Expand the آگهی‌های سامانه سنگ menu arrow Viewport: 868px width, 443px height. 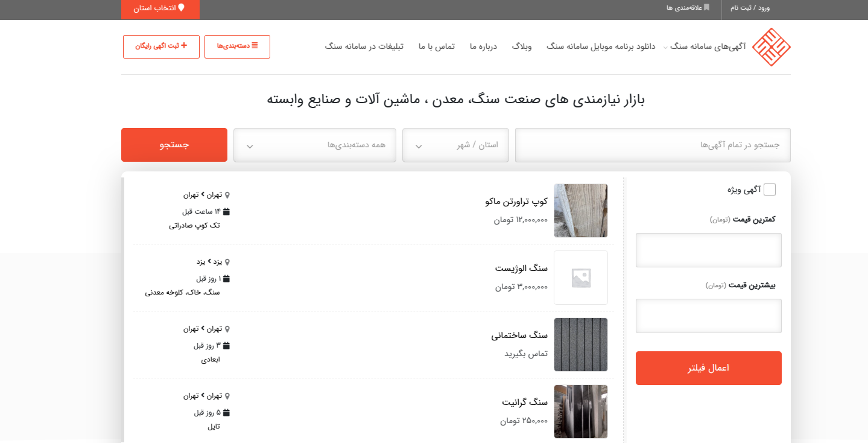point(665,48)
